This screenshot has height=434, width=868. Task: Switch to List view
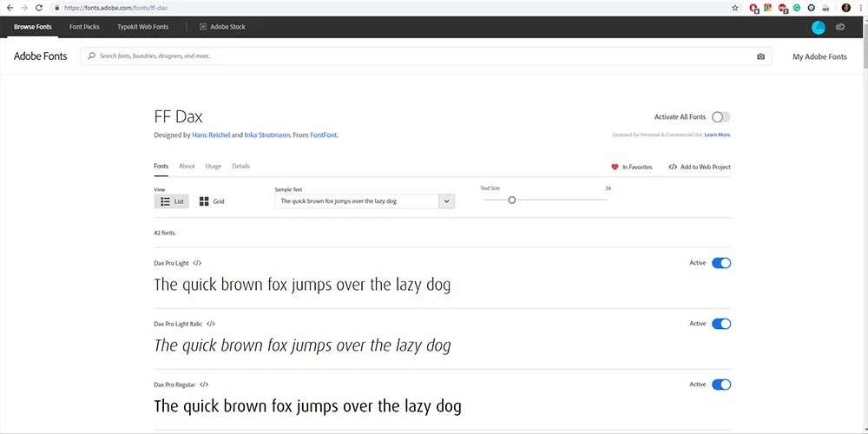[172, 201]
